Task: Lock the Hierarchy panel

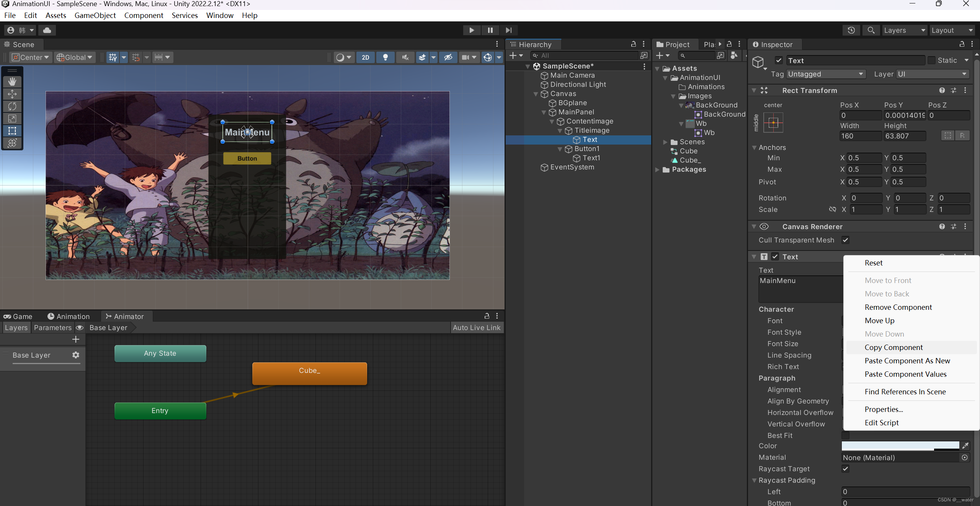Action: pyautogui.click(x=634, y=44)
